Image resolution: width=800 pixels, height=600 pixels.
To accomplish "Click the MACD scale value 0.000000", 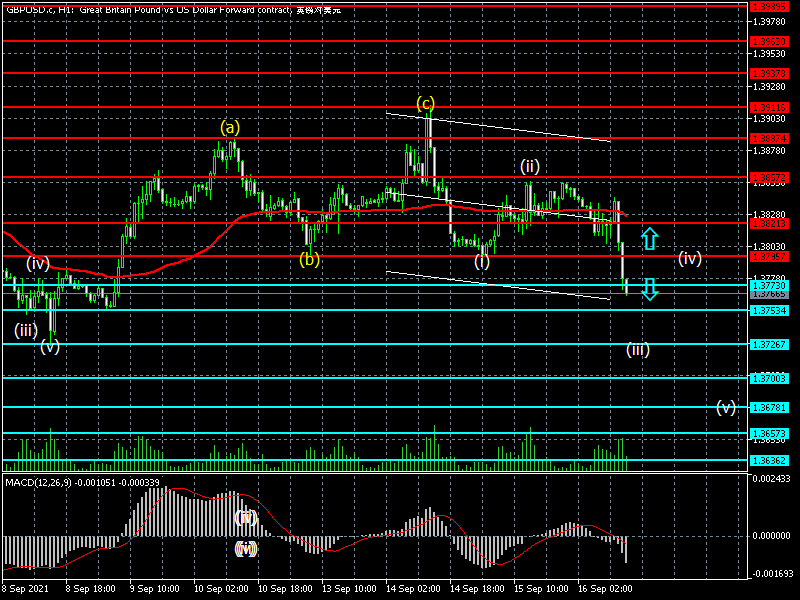I will [771, 536].
